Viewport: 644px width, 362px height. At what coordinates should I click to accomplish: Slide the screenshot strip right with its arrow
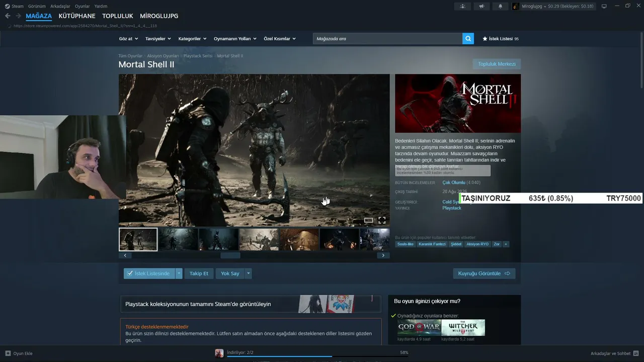[x=383, y=255]
